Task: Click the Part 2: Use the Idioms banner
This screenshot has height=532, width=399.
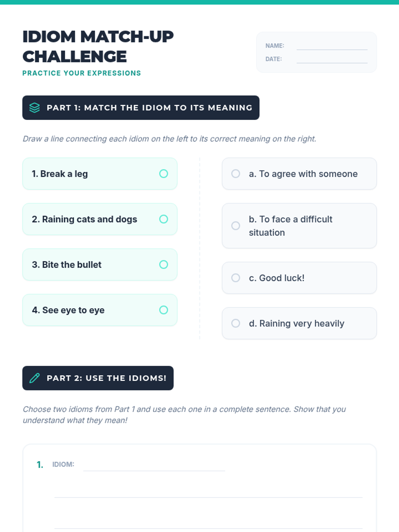Action: coord(98,378)
